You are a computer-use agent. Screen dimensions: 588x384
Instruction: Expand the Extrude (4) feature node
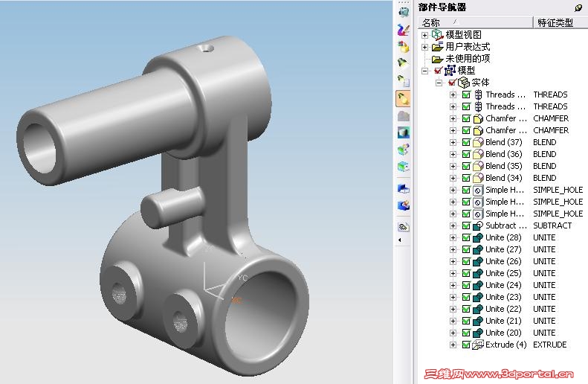tap(453, 345)
